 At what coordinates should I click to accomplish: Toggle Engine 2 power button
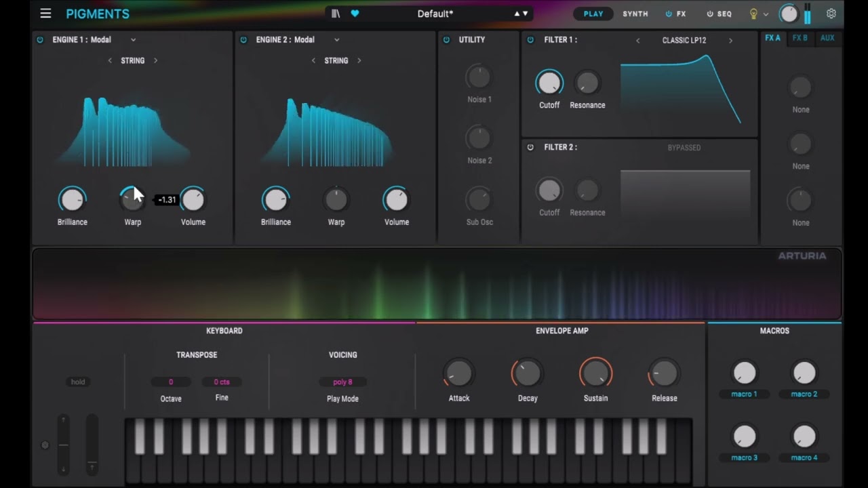(243, 40)
